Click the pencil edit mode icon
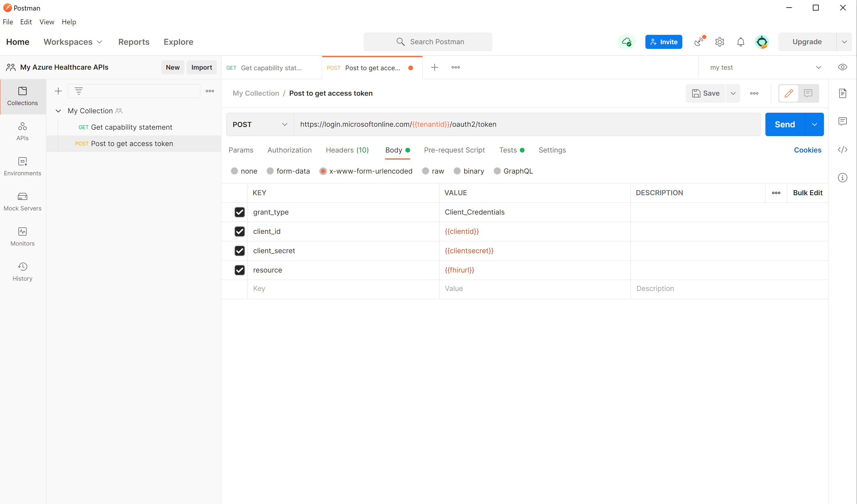 (x=789, y=93)
